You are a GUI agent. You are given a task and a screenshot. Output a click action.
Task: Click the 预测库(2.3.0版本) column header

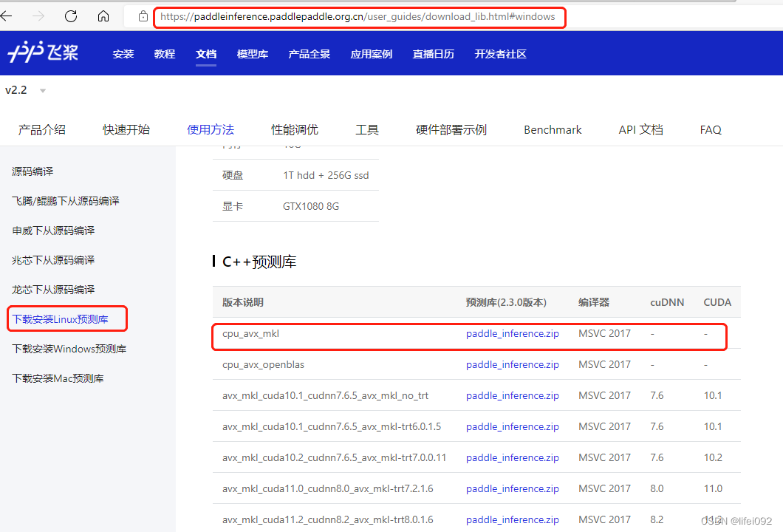click(x=506, y=302)
